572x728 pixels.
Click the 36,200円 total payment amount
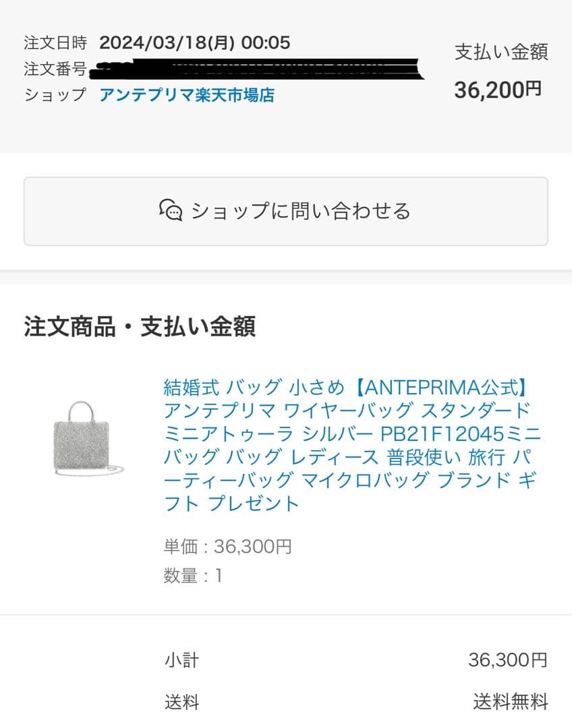498,90
